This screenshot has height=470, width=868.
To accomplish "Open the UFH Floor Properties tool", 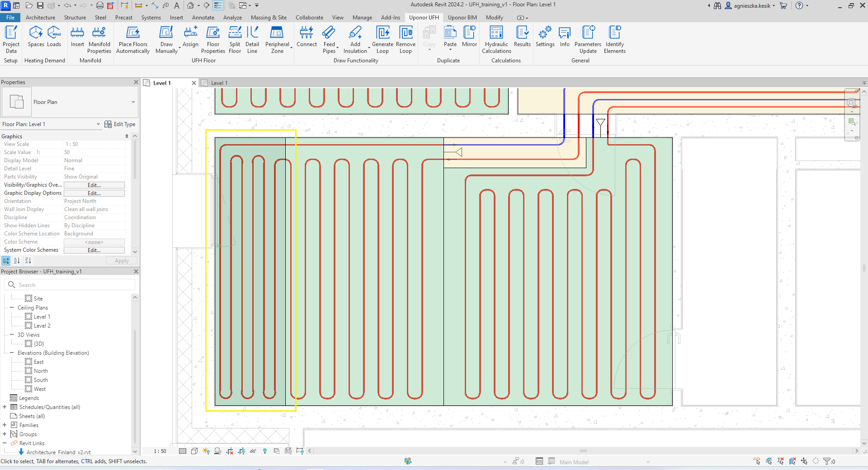I will 213,39.
